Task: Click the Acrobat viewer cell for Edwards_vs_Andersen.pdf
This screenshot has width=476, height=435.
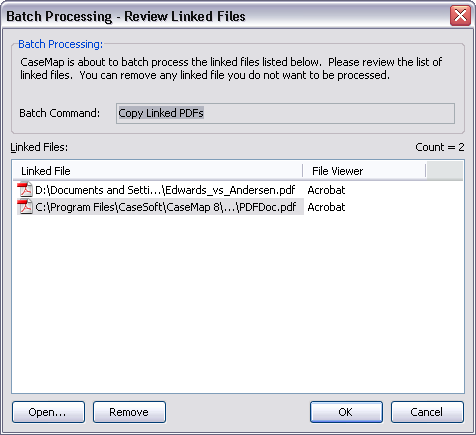Action: tap(326, 190)
